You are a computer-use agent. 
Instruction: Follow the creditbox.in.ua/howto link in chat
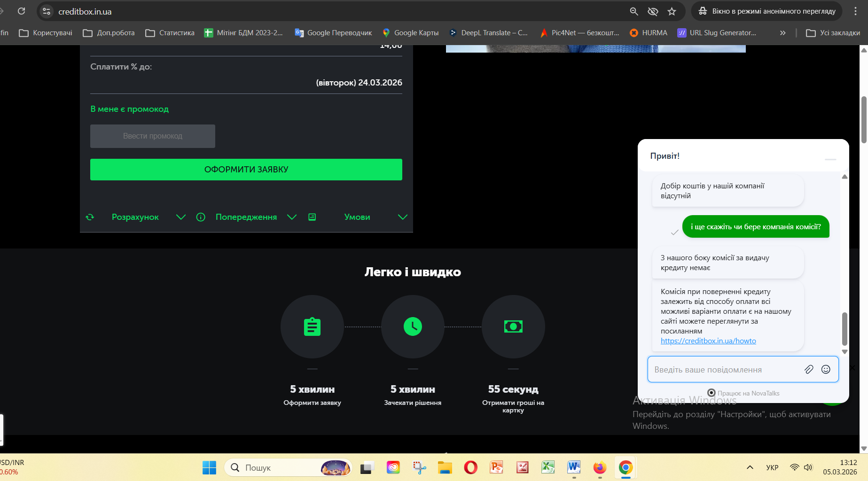(708, 341)
